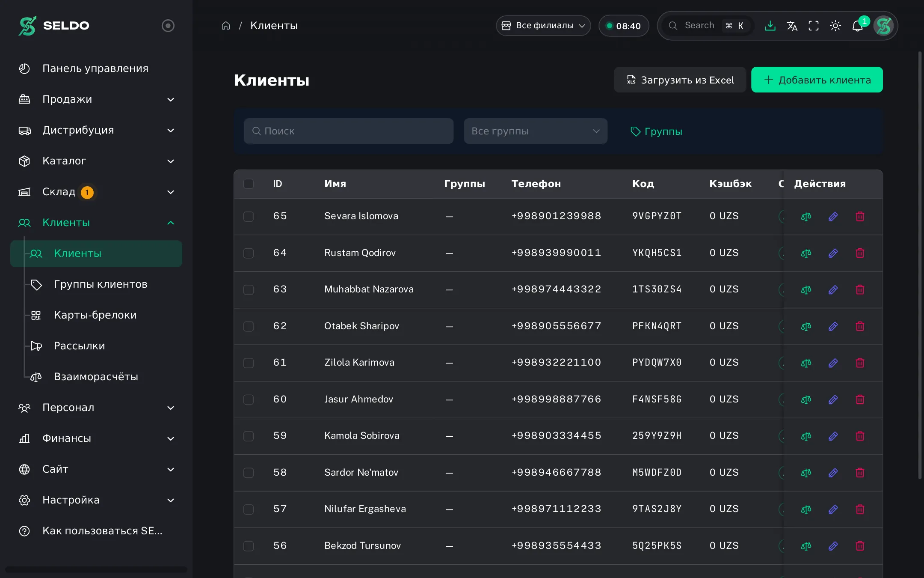924x578 pixels.
Task: Go to the home breadcrumb icon
Action: (x=226, y=26)
